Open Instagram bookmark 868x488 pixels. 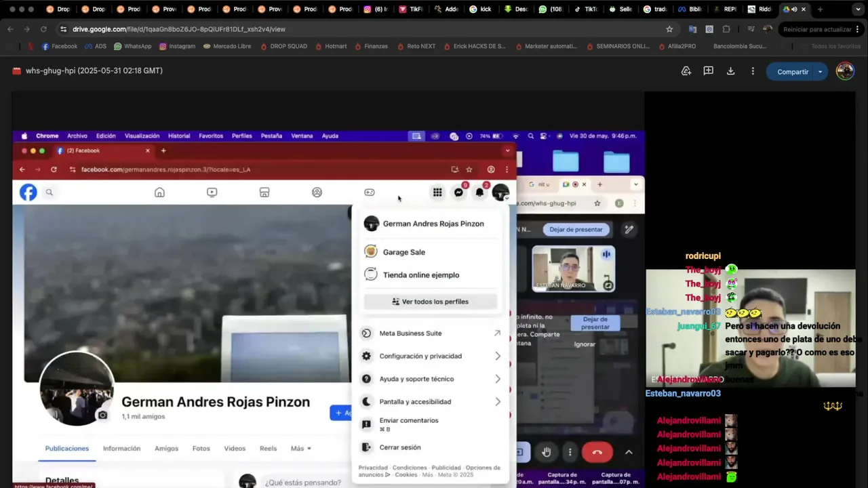[178, 46]
